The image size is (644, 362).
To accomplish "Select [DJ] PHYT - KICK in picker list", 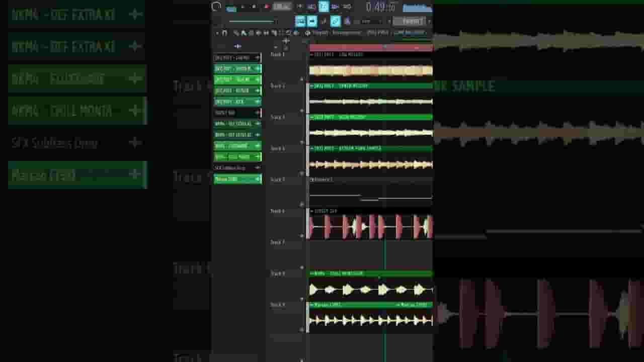I will (x=237, y=102).
